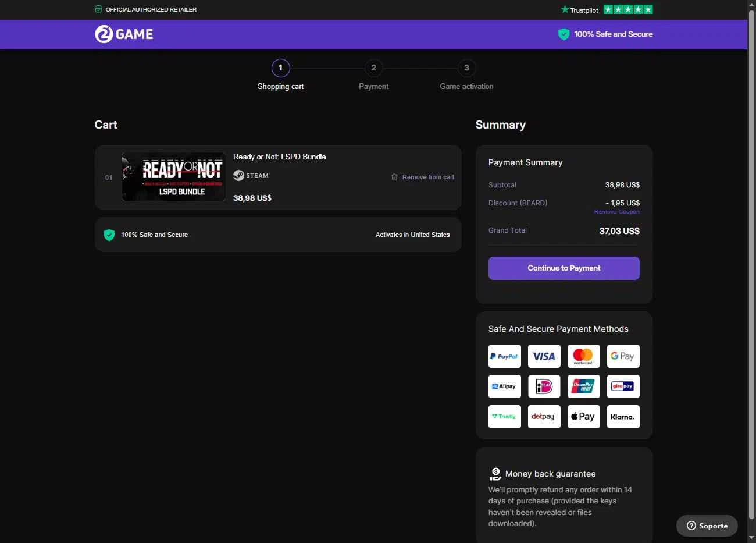Click the green shield icon below the cart item
Screen dimensions: 756x543
point(109,235)
